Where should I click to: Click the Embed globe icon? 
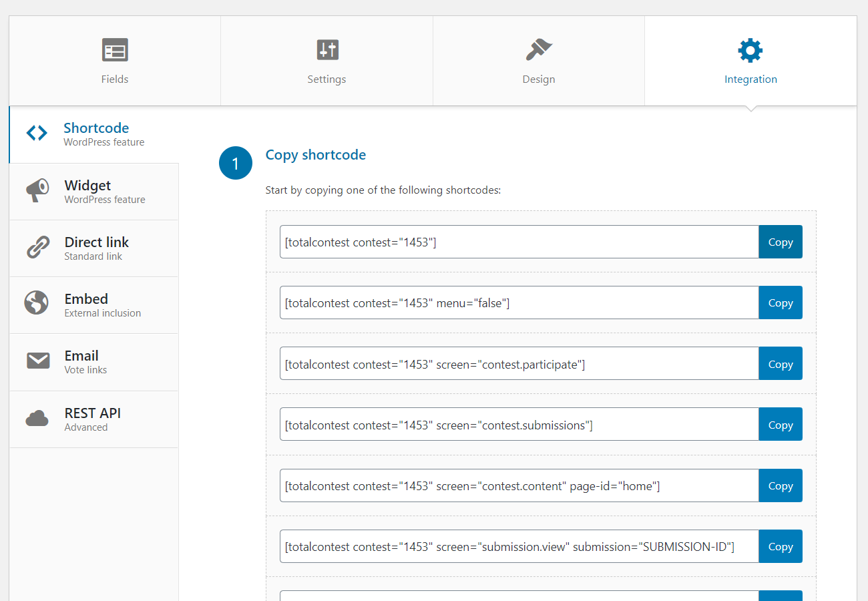pyautogui.click(x=37, y=303)
